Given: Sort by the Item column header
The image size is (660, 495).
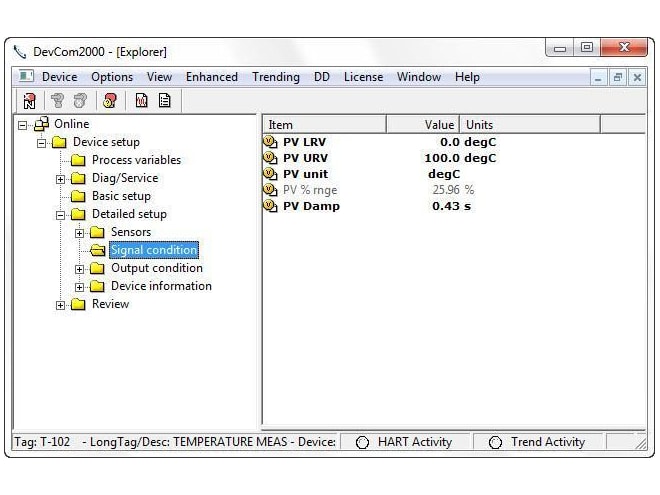Looking at the screenshot, I should [325, 125].
